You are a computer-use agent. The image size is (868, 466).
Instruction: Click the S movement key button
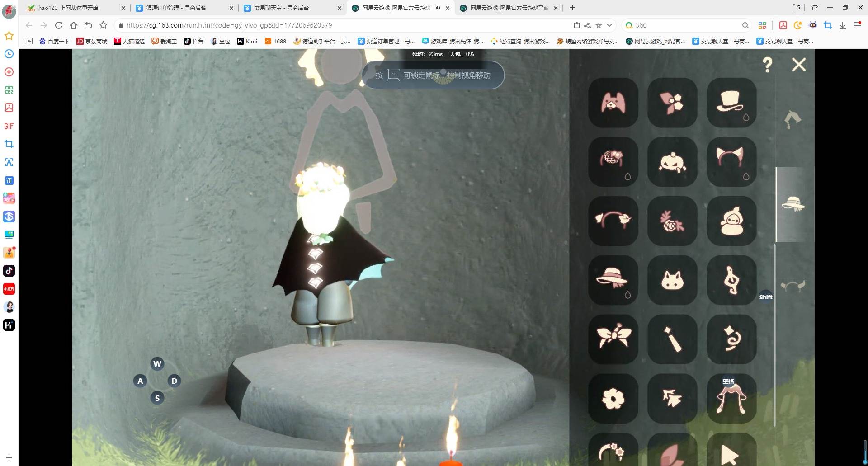click(x=157, y=398)
